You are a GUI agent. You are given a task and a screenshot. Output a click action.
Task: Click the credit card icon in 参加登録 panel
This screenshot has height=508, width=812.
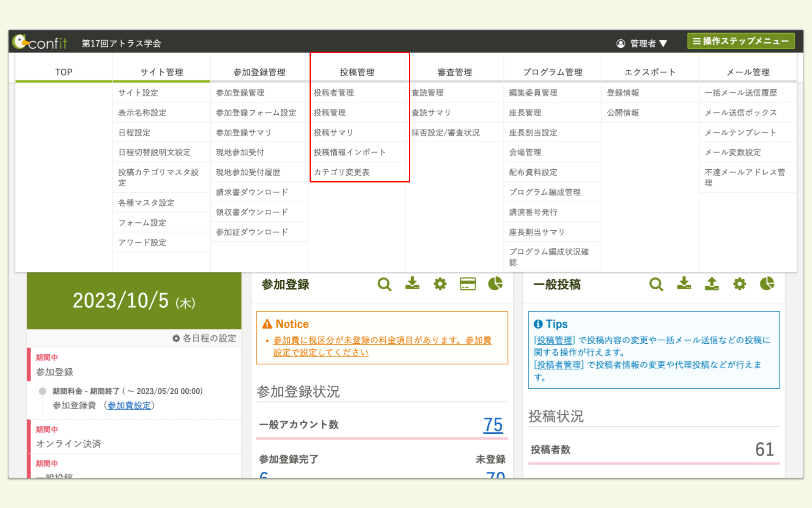pyautogui.click(x=468, y=284)
